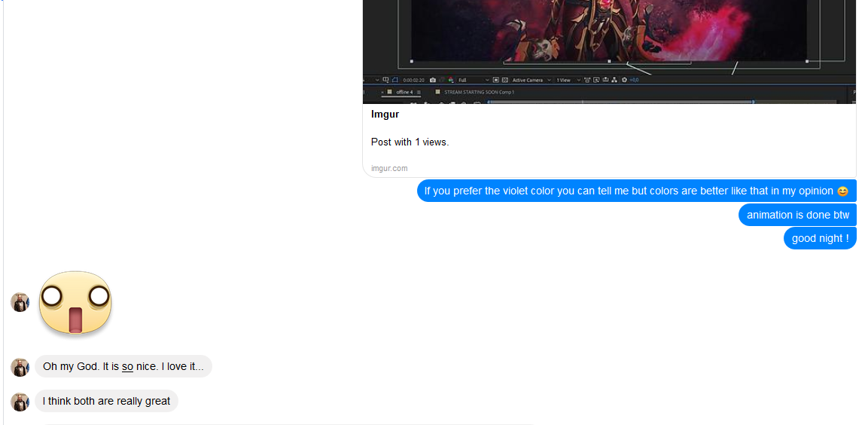Click the "Imgur" preview title
The height and width of the screenshot is (425, 868).
point(385,115)
